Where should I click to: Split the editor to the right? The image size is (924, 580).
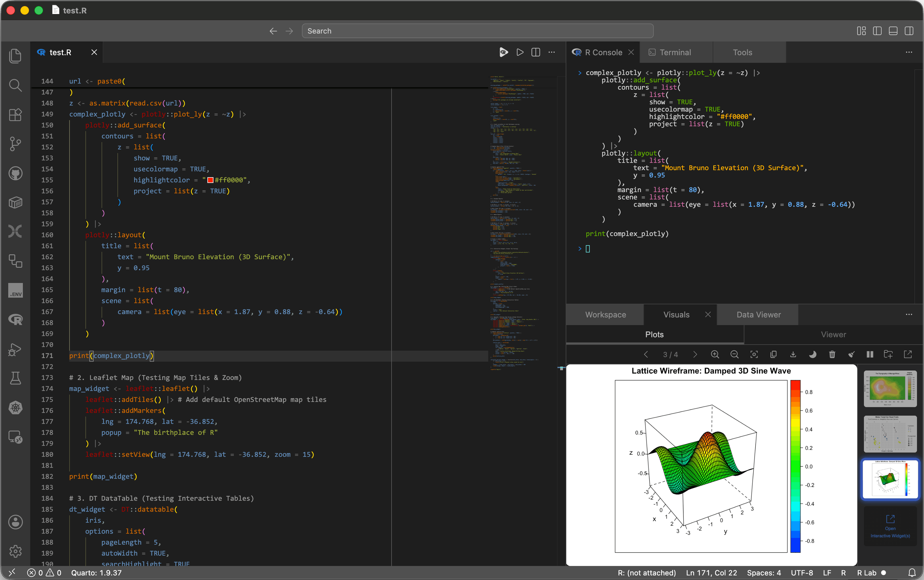(x=536, y=52)
